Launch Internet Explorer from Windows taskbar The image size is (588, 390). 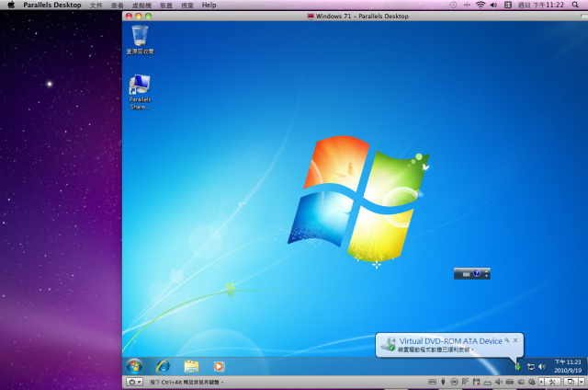click(x=164, y=366)
